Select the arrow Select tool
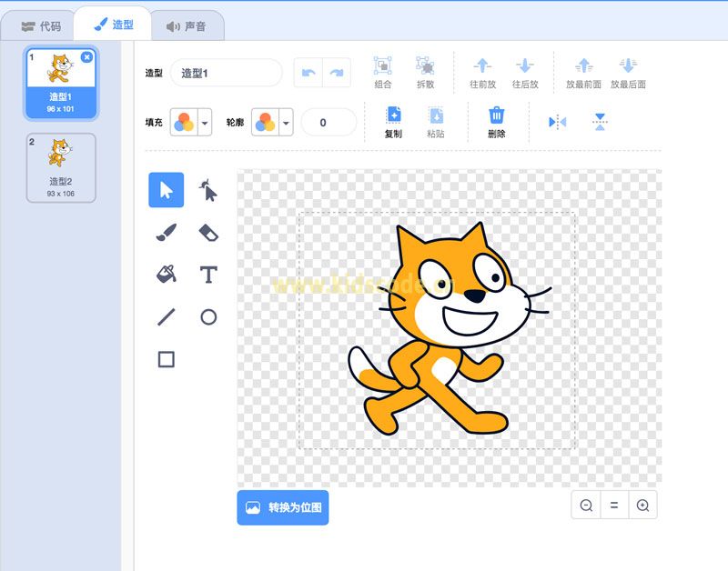 (x=166, y=190)
